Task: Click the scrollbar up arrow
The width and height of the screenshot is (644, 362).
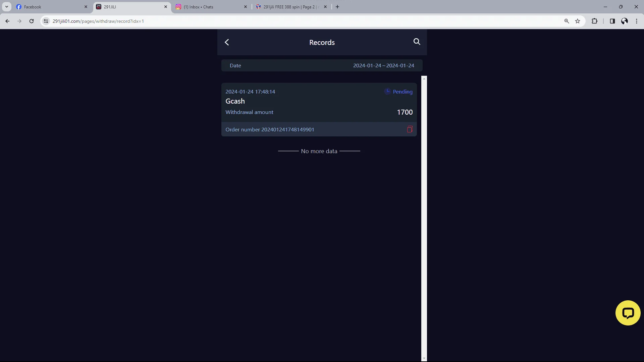Action: pyautogui.click(x=424, y=78)
